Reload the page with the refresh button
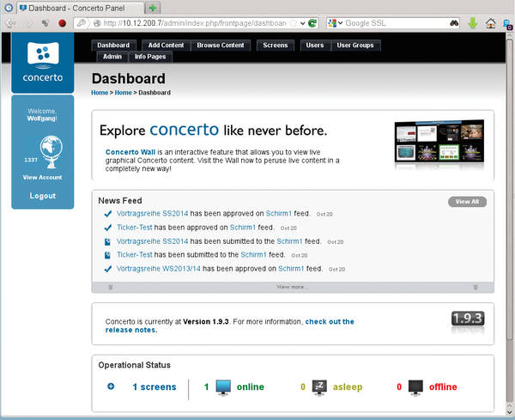This screenshot has height=420, width=515. (312, 23)
